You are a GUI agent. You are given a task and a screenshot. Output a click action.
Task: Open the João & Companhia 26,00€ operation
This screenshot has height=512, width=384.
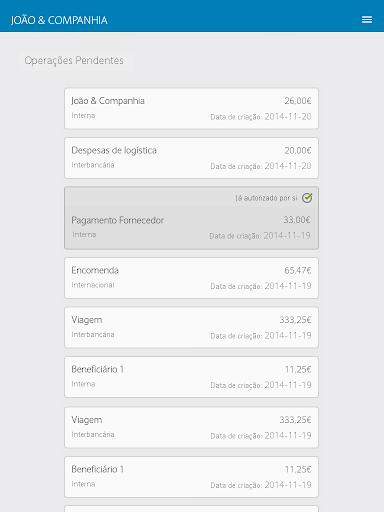(x=191, y=108)
